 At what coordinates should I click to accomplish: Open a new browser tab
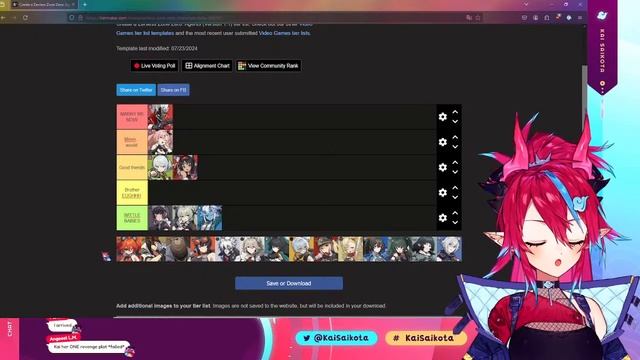pyautogui.click(x=84, y=4)
